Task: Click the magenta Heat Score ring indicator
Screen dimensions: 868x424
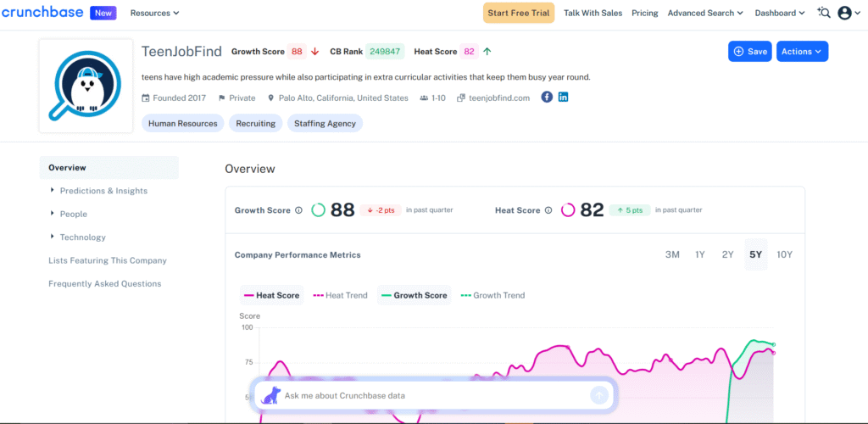Action: click(x=568, y=210)
